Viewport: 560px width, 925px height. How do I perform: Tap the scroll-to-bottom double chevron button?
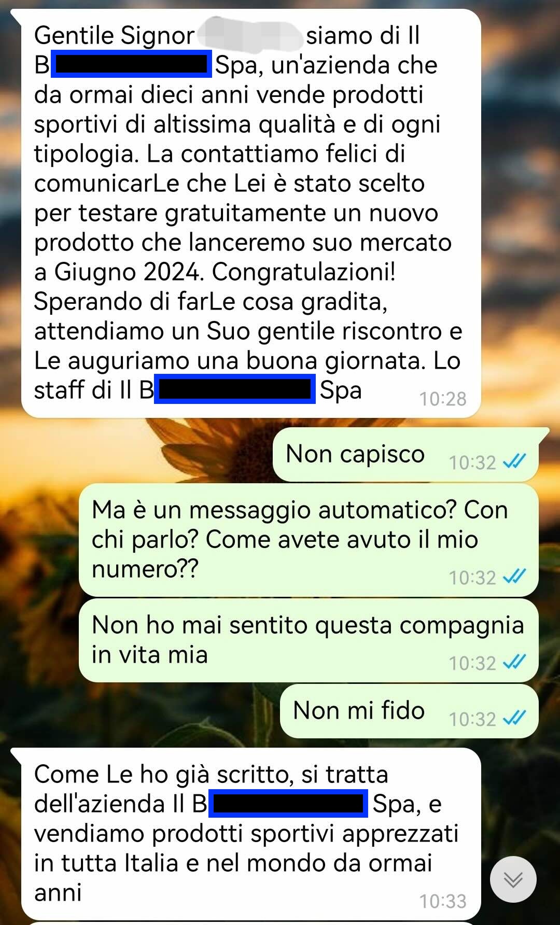coord(513,879)
